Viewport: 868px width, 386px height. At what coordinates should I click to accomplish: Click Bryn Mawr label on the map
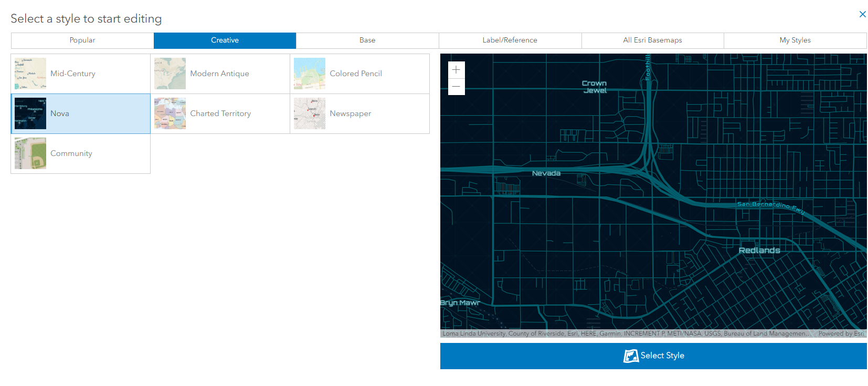(x=460, y=303)
